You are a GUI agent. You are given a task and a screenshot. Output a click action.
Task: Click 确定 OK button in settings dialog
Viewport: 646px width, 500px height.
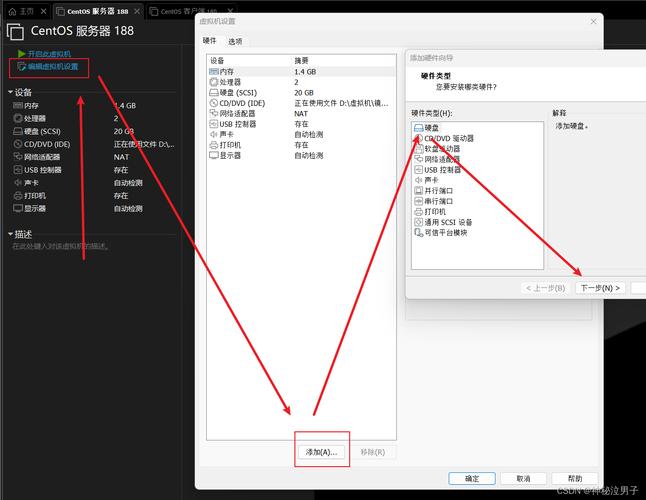(472, 479)
